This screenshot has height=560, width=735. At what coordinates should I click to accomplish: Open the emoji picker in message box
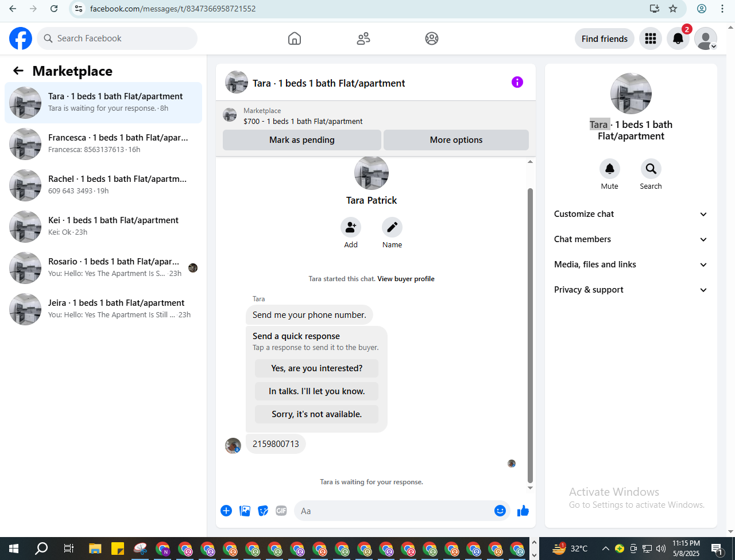coord(500,511)
